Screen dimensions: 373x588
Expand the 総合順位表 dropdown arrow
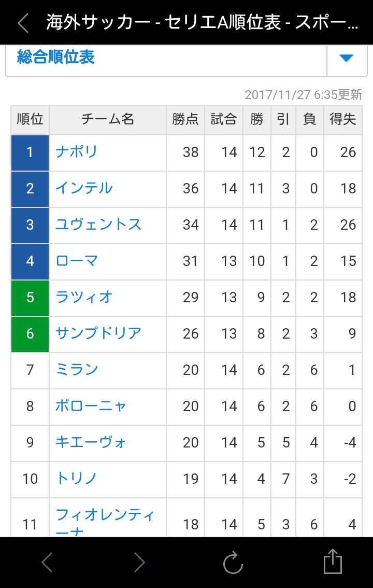(347, 58)
